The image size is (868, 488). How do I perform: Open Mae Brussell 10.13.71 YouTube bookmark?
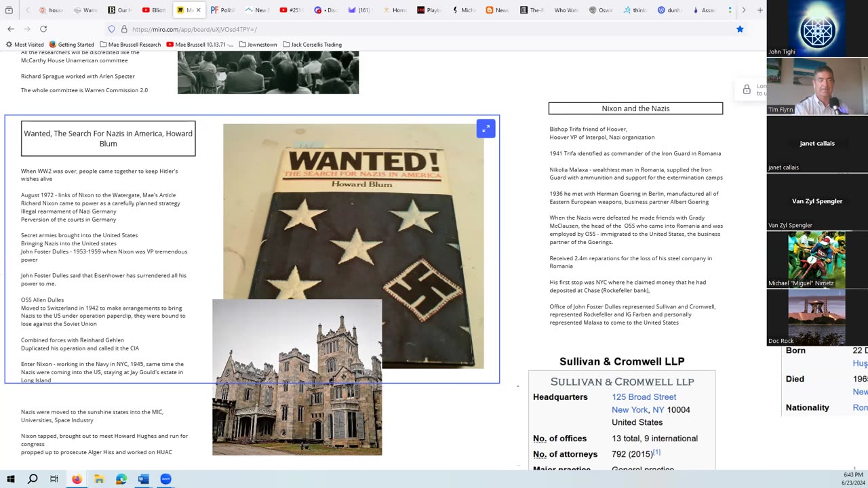[199, 45]
